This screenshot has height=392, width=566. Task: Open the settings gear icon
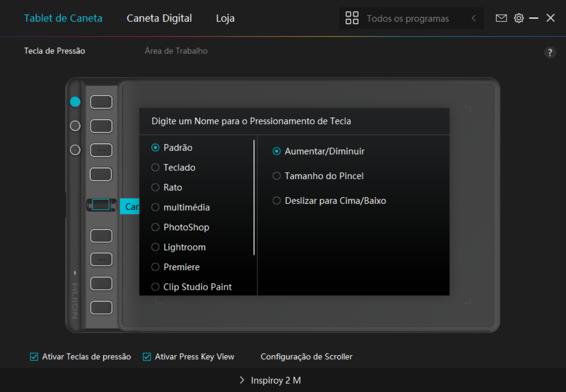point(519,18)
